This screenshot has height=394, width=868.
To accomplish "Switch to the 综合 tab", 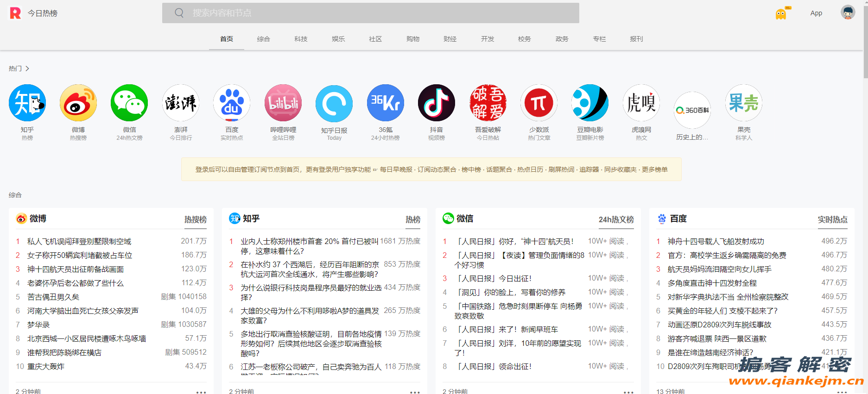I will coord(264,39).
